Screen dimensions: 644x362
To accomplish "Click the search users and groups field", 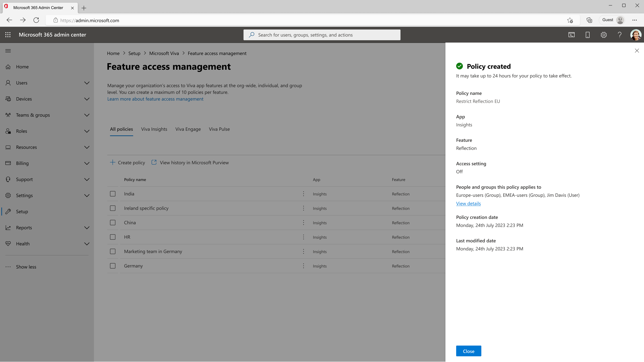I will (x=322, y=35).
